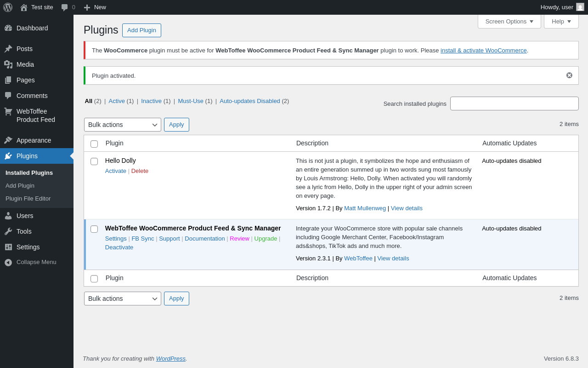Open Plugin File Editor submenu item
588x368 pixels.
[28, 199]
